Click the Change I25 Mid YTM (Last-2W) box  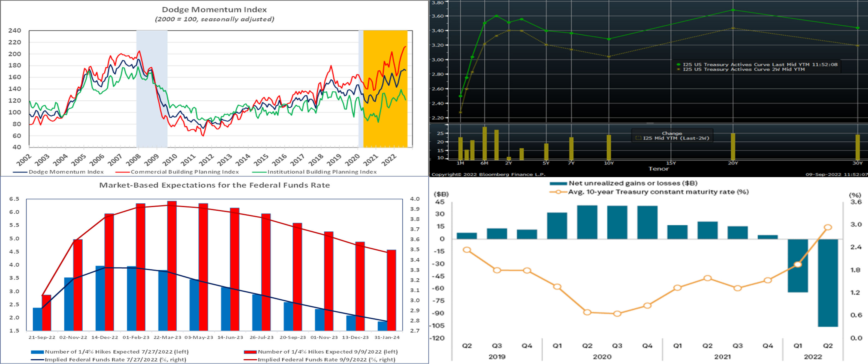(672, 136)
